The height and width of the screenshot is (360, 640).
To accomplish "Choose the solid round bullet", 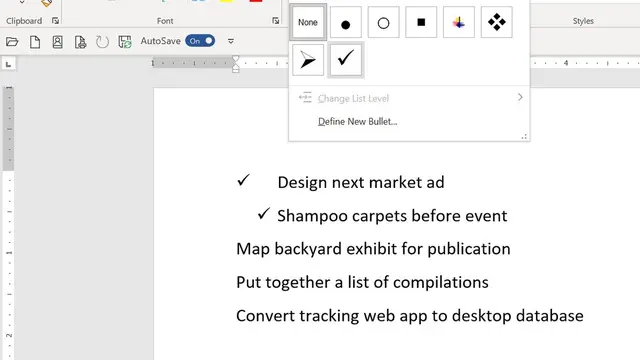I will point(345,22).
